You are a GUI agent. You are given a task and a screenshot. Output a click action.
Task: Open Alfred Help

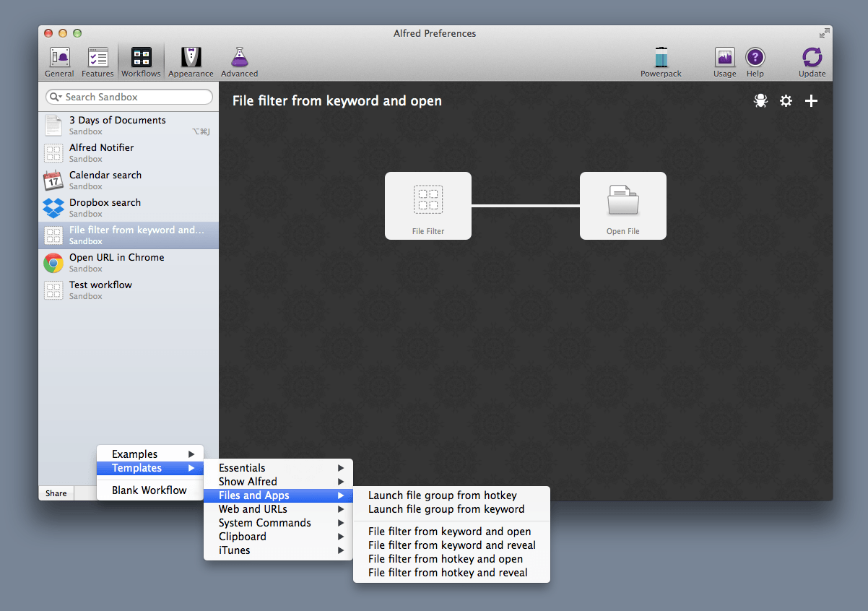click(x=755, y=61)
